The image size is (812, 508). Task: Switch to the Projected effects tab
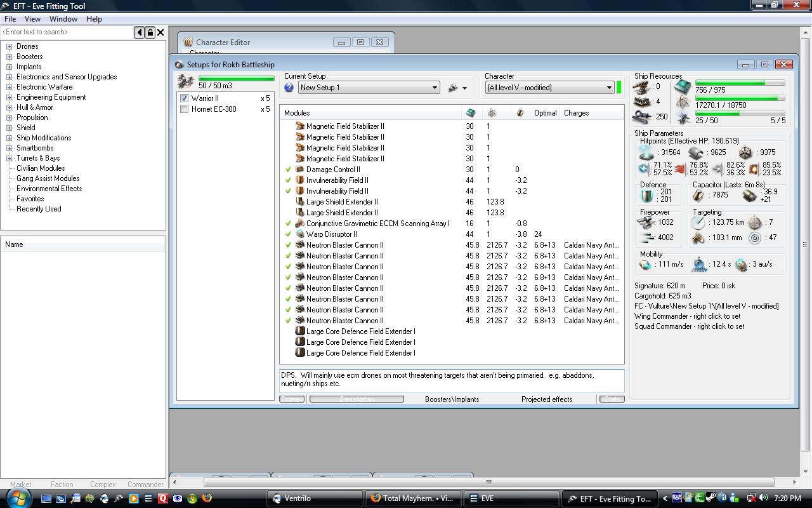pyautogui.click(x=546, y=399)
